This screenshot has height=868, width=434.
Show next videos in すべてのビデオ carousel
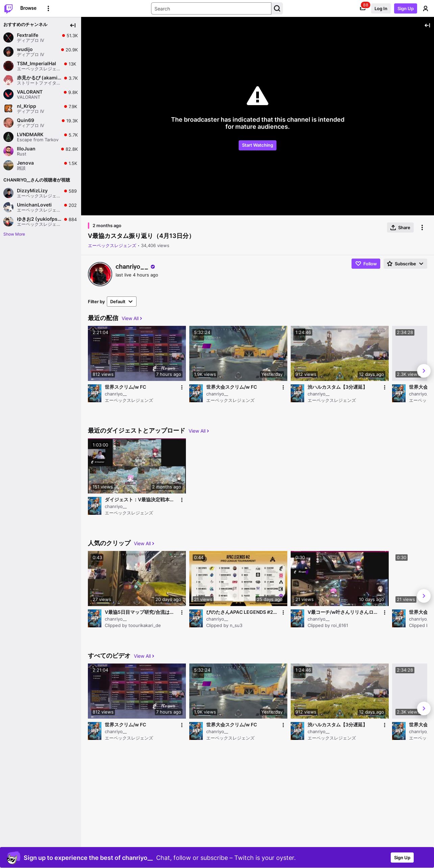point(424,708)
